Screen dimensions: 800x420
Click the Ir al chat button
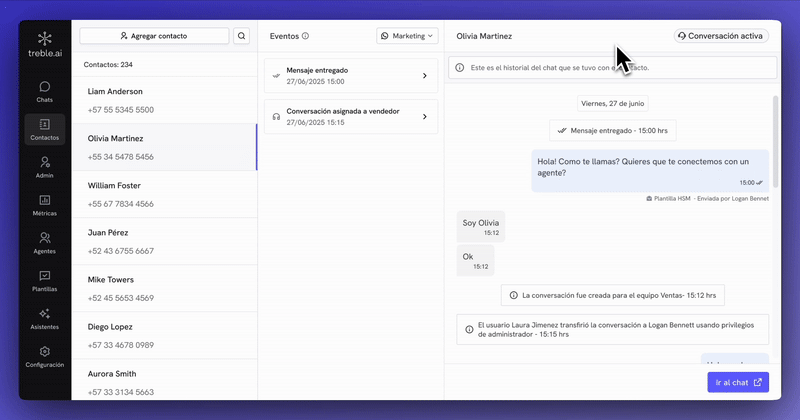pos(738,382)
